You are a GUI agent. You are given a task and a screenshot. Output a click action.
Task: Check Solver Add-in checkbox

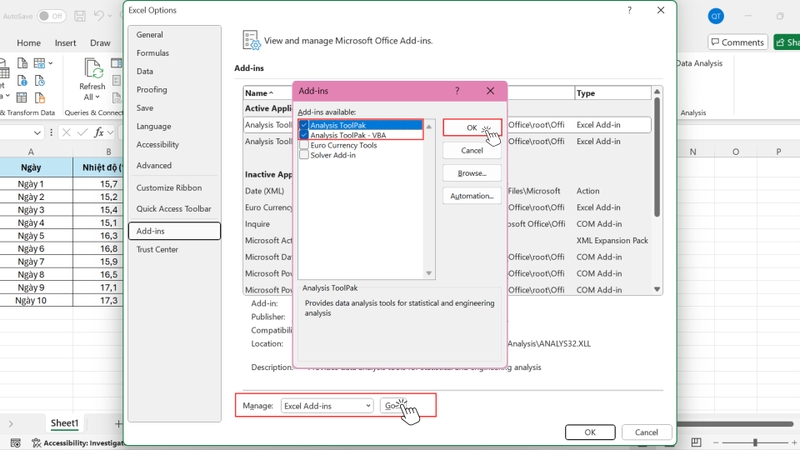point(304,155)
